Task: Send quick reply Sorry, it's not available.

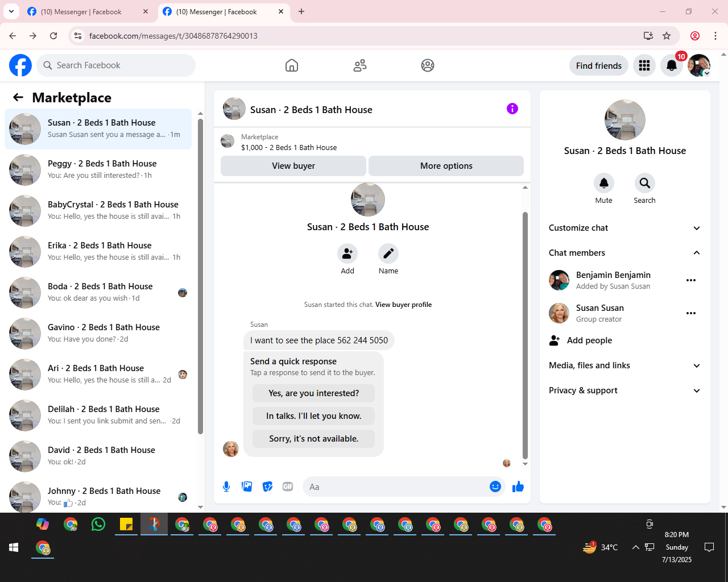Action: click(314, 439)
